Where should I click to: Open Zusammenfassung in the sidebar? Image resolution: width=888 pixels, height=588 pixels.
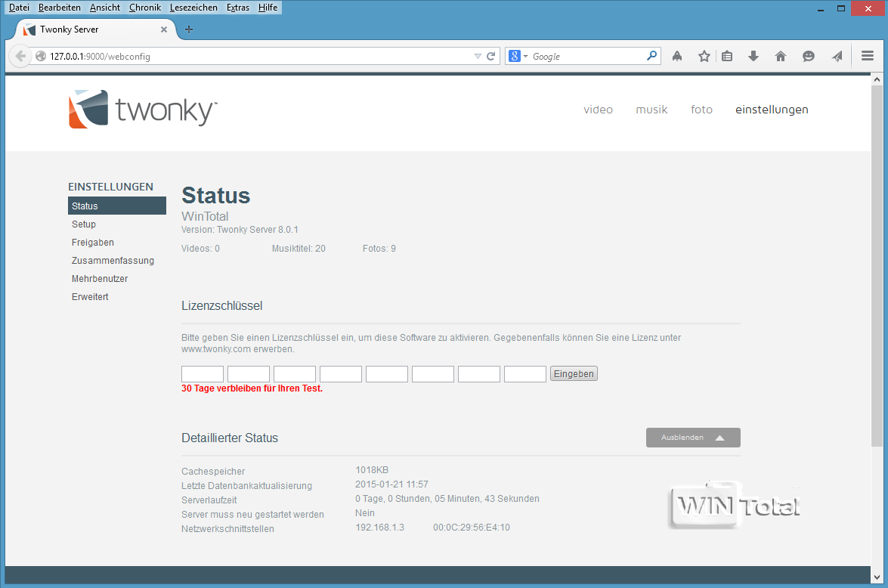pyautogui.click(x=113, y=261)
